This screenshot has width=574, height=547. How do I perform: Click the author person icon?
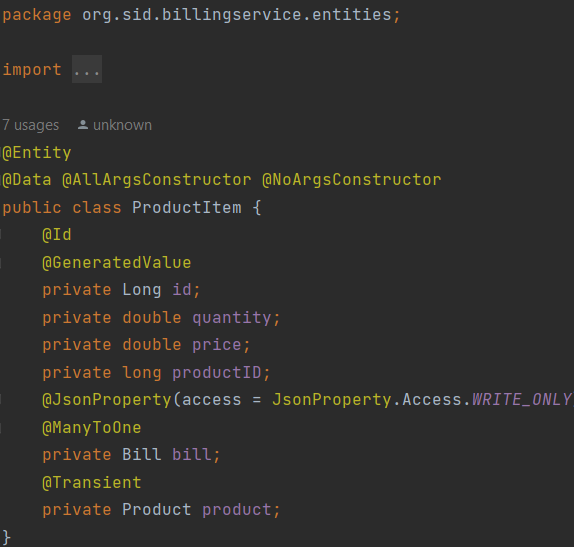(83, 125)
